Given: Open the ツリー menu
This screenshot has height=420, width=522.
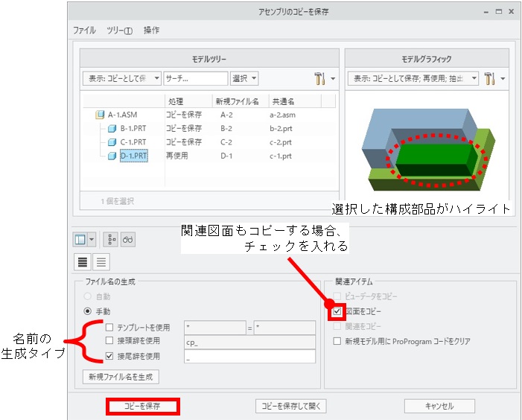Looking at the screenshot, I should (119, 31).
